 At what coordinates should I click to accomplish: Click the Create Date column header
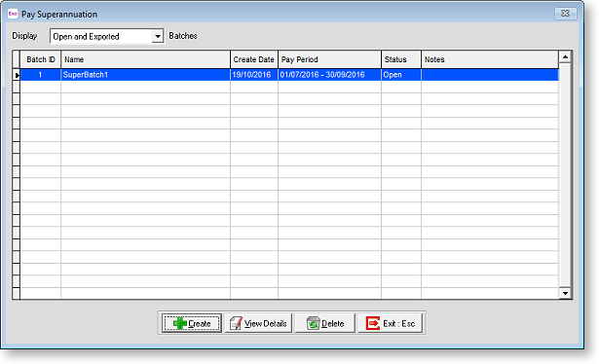tap(254, 59)
